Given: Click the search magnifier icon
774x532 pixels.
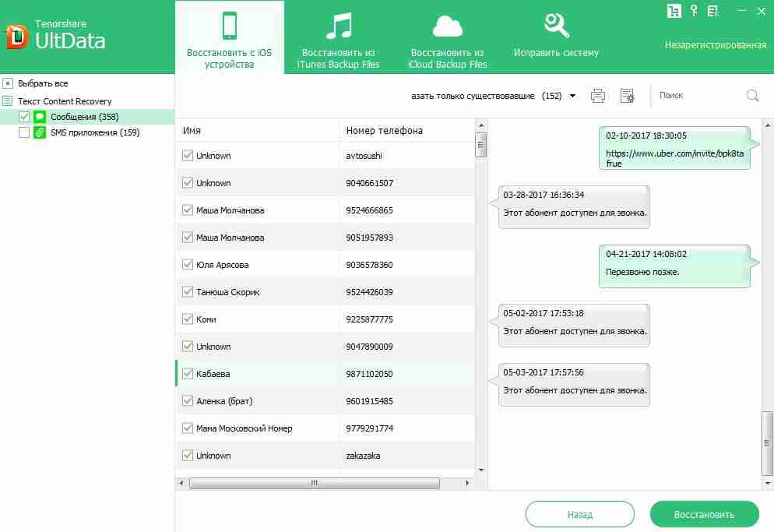Looking at the screenshot, I should 752,95.
